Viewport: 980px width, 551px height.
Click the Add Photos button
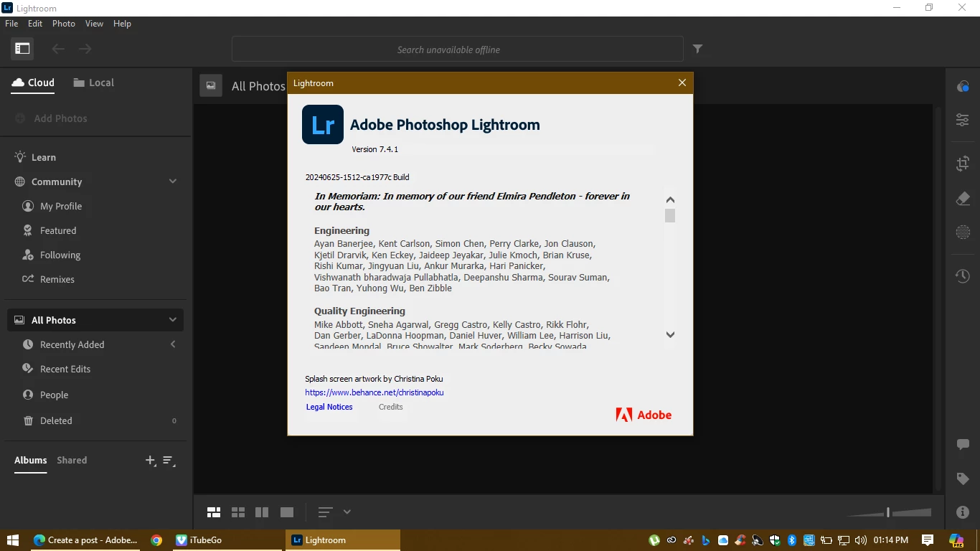(51, 118)
